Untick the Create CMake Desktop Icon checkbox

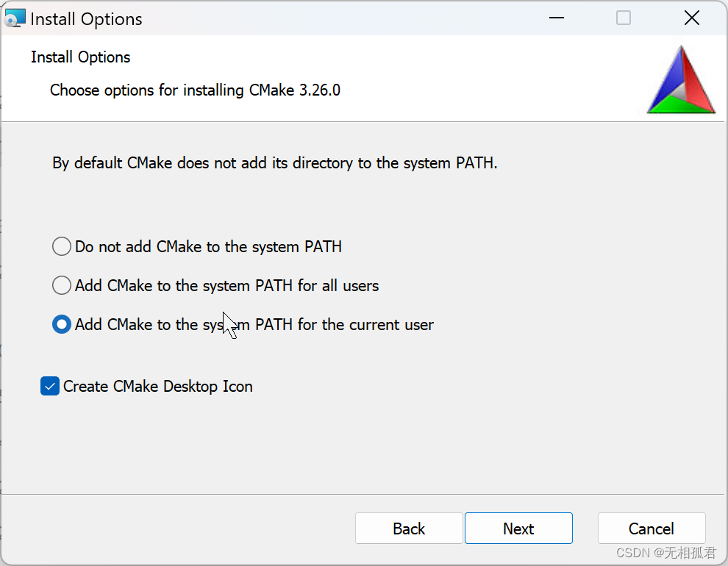[x=50, y=386]
